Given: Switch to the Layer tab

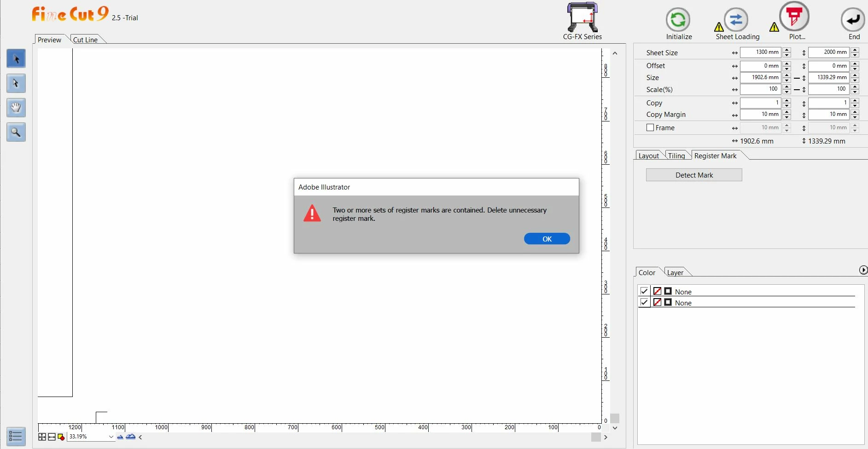Looking at the screenshot, I should 676,272.
